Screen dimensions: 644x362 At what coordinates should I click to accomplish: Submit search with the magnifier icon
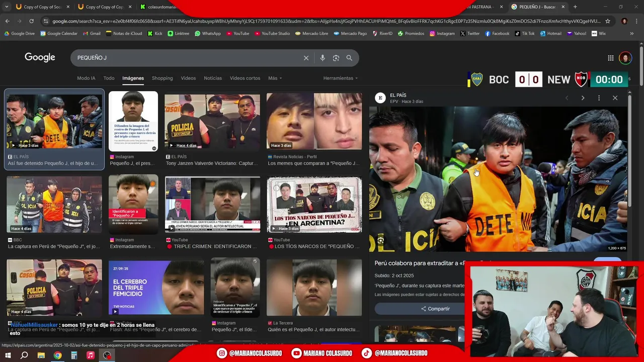click(x=349, y=58)
